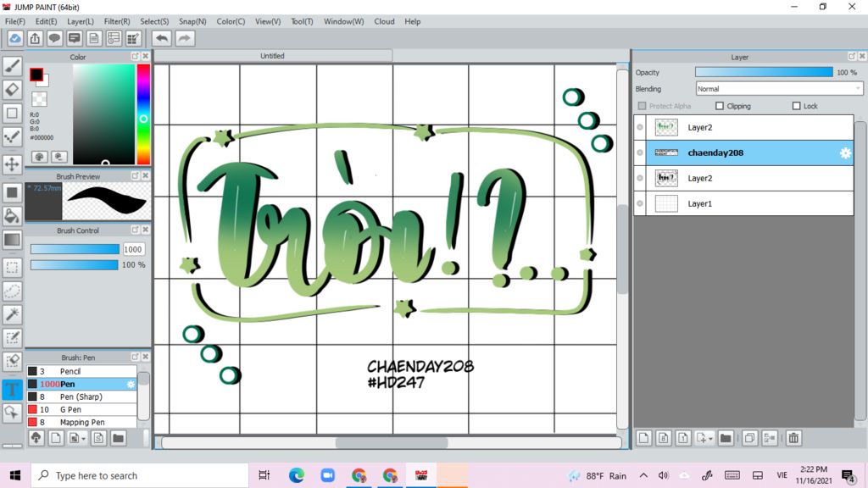The image size is (868, 488).
Task: Open Zoom from taskbar
Action: point(328,475)
